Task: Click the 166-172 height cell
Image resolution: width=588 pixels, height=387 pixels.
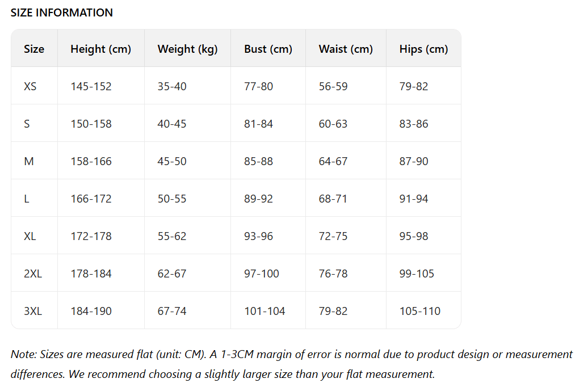Action: (91, 199)
